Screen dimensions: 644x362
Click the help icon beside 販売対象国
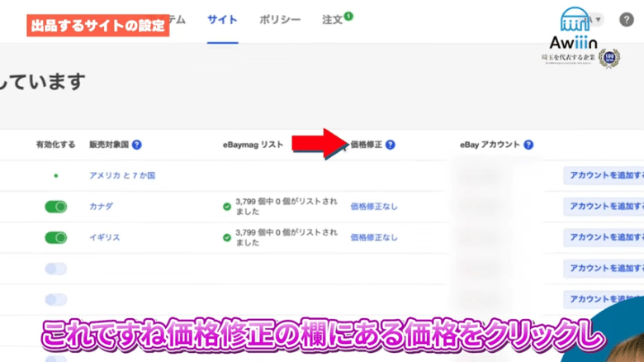[137, 145]
